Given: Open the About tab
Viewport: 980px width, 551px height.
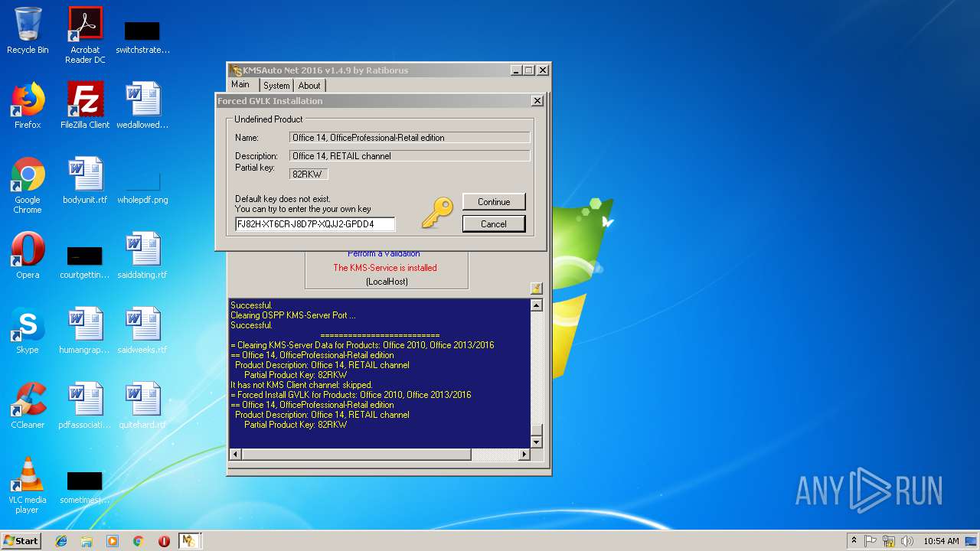Looking at the screenshot, I should pos(309,86).
